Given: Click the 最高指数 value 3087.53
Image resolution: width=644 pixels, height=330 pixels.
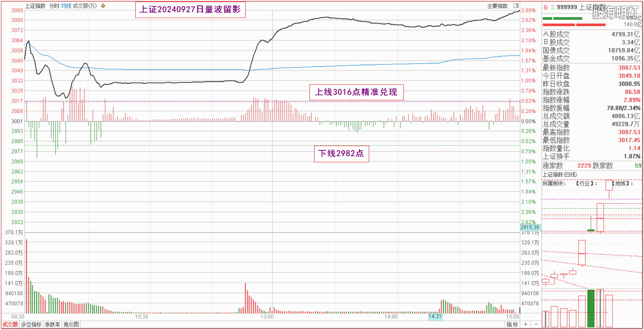Looking at the screenshot, I should pos(629,132).
